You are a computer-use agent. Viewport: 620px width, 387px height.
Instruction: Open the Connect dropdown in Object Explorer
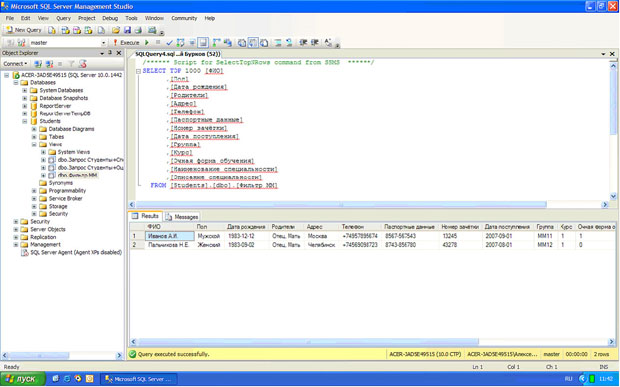click(x=15, y=64)
